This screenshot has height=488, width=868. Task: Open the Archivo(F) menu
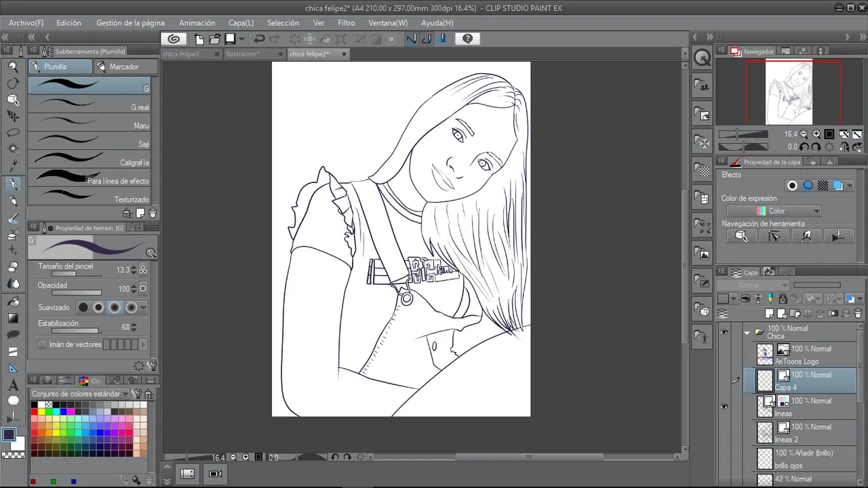(26, 23)
